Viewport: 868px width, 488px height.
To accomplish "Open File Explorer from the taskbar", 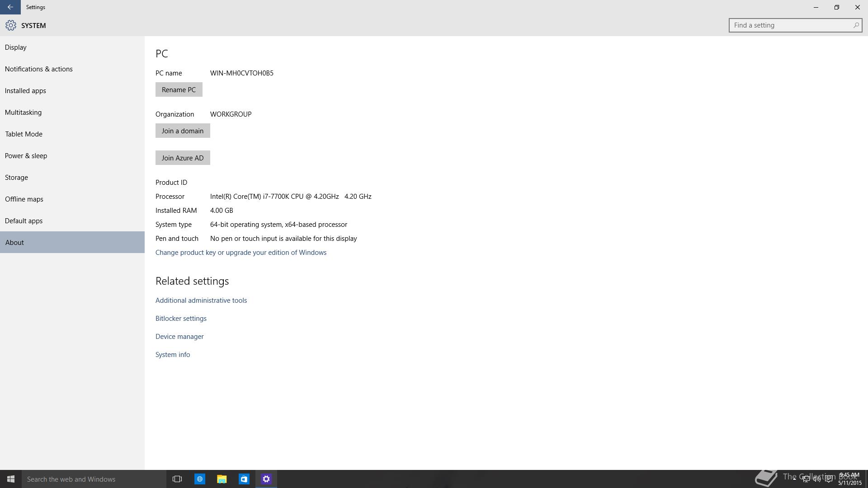I will point(222,479).
